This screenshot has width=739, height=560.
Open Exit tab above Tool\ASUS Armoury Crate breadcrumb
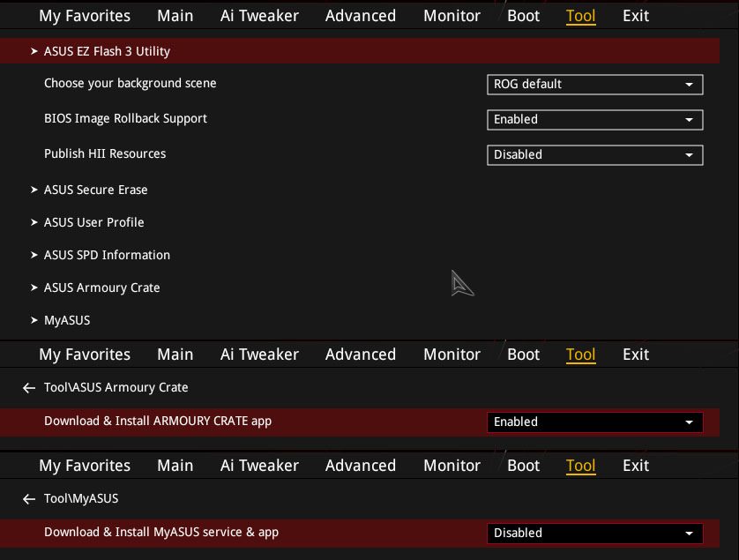(x=636, y=355)
